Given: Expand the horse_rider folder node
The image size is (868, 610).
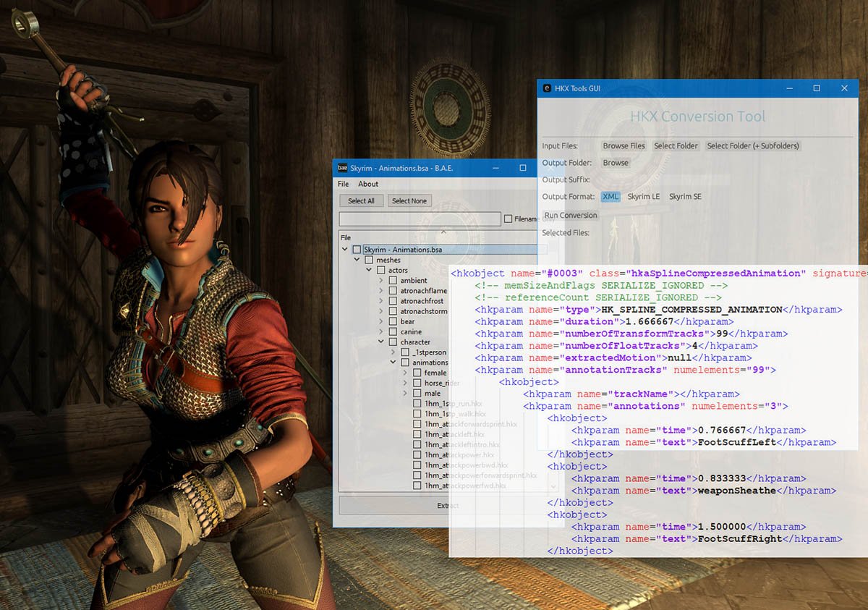Looking at the screenshot, I should tap(405, 383).
